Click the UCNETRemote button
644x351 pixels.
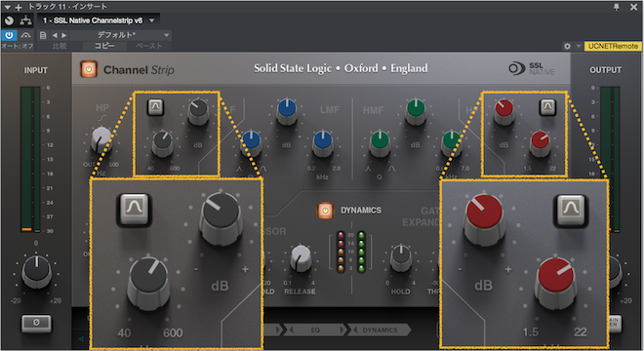pos(613,46)
